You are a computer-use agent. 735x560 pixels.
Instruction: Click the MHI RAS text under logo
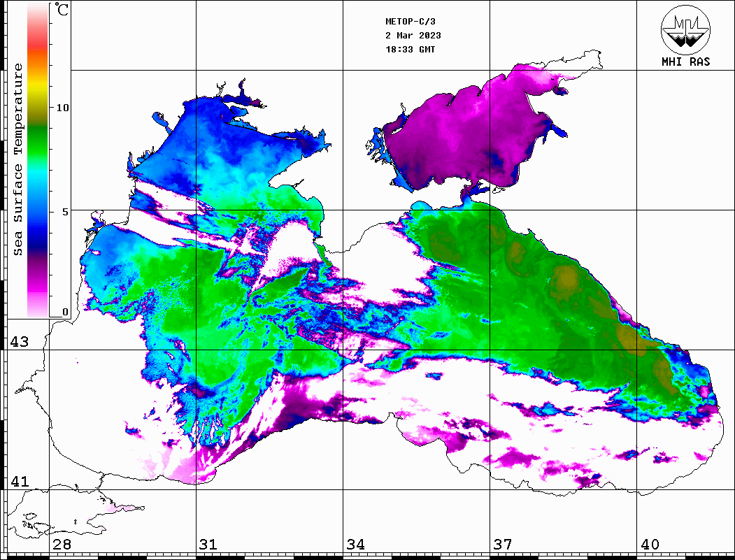pyautogui.click(x=685, y=62)
